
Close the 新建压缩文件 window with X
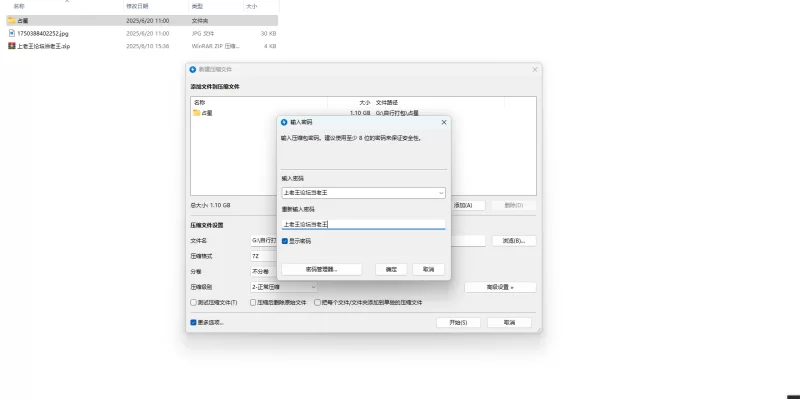(x=535, y=69)
